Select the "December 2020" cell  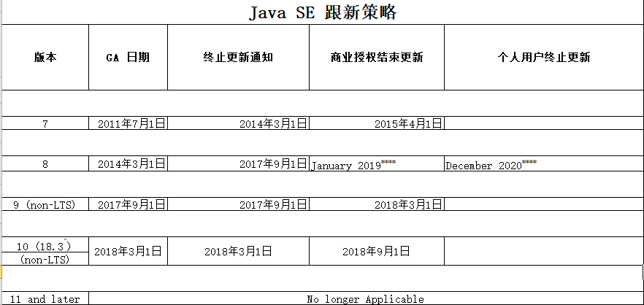543,165
